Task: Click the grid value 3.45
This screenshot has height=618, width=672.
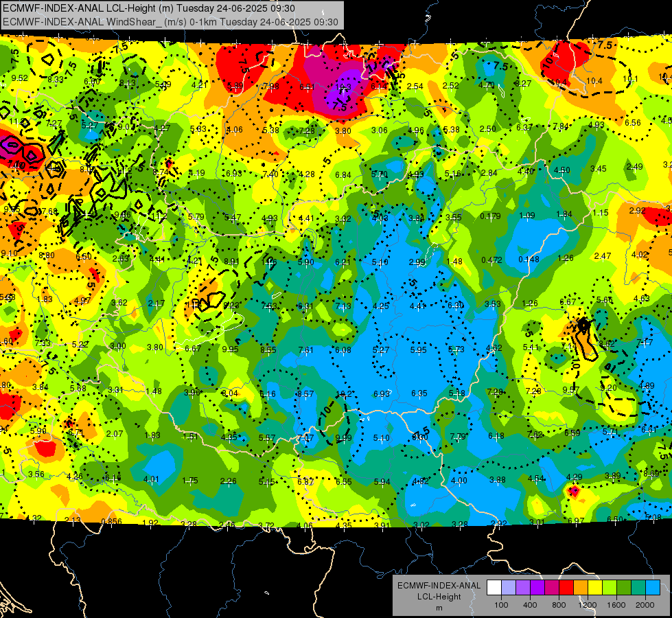Action: 599,168
